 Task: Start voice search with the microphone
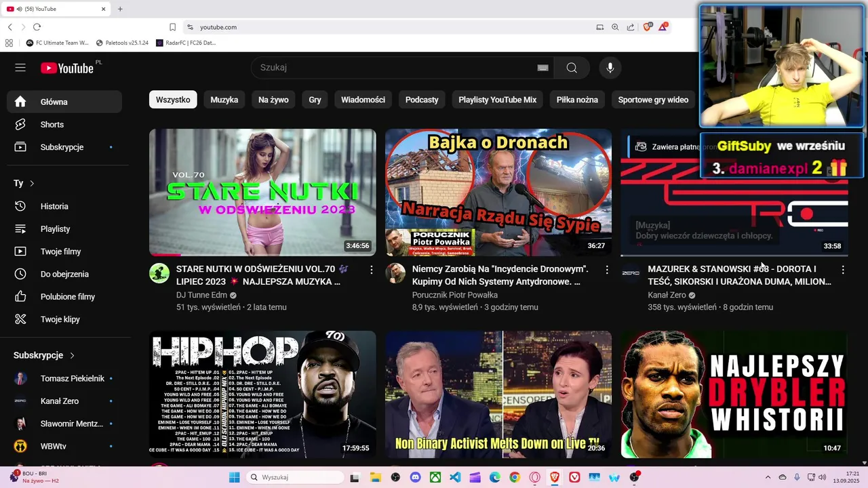[x=610, y=68]
